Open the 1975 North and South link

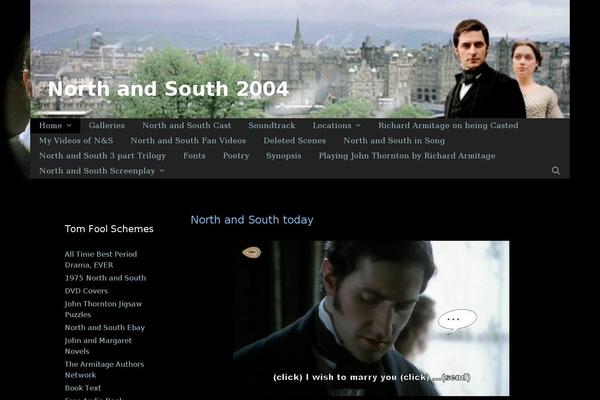pos(105,278)
